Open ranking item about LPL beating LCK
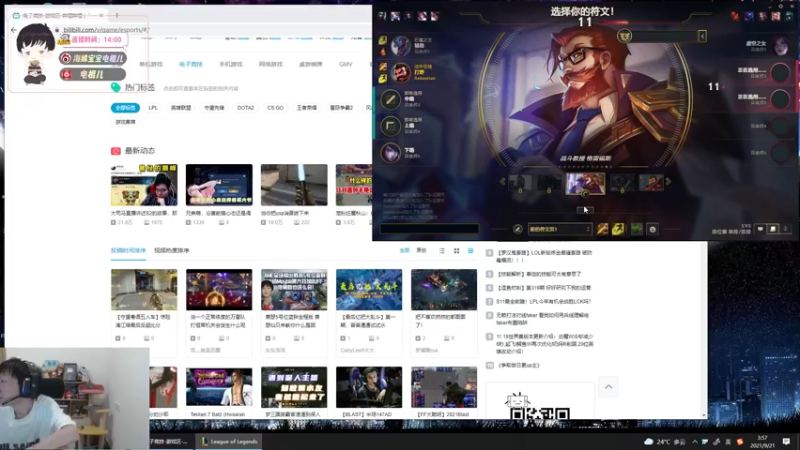The width and height of the screenshot is (800, 450). coord(543,302)
